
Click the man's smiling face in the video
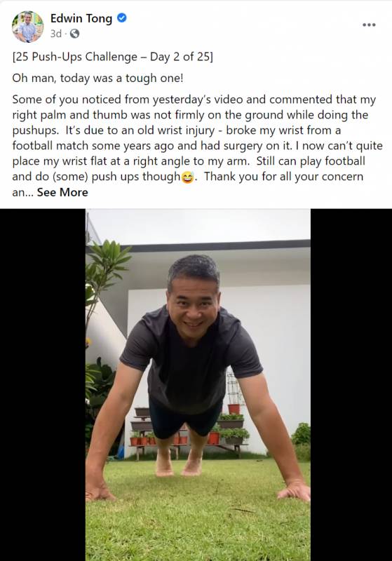click(193, 301)
